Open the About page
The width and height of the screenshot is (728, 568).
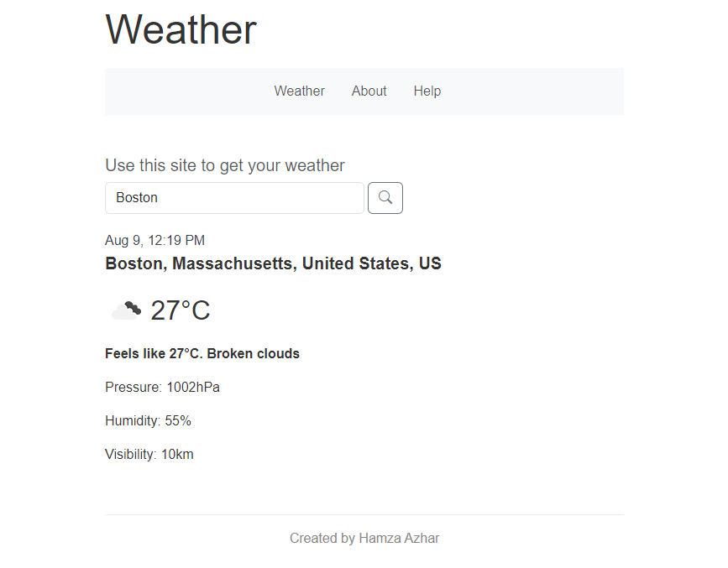[x=369, y=91]
